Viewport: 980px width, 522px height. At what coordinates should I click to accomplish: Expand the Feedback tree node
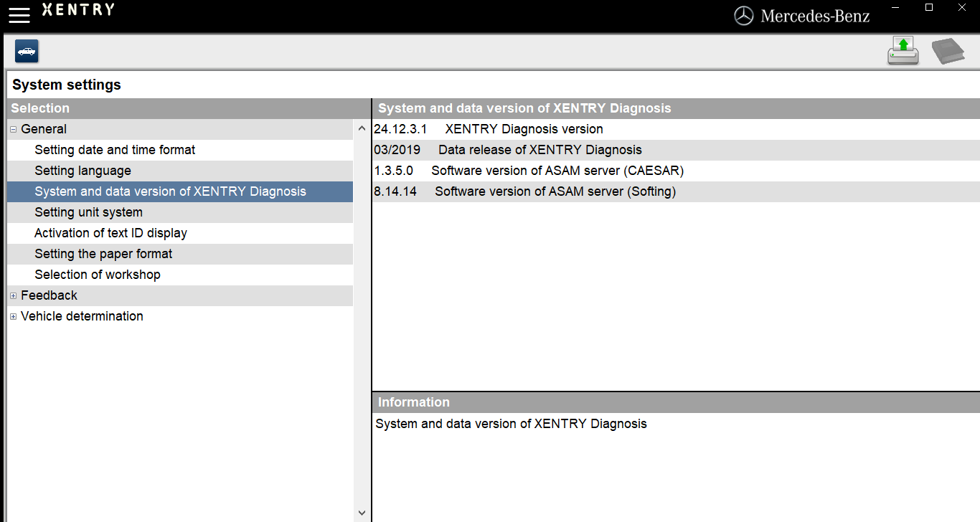(14, 296)
